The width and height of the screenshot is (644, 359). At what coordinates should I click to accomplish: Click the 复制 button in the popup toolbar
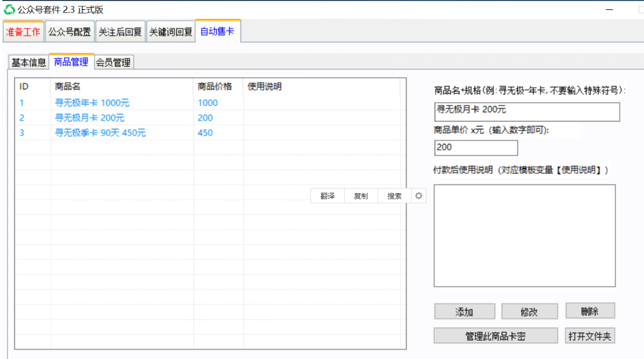[360, 196]
